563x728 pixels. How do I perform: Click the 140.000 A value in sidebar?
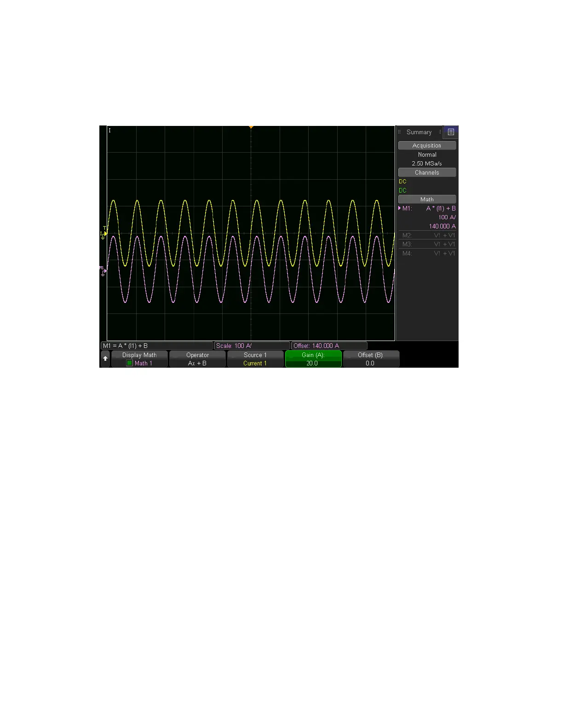[442, 226]
